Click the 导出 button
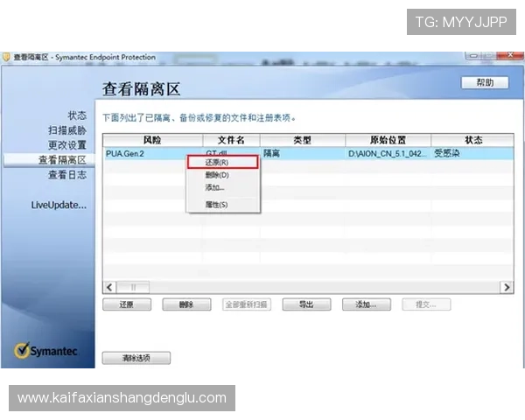The image size is (525, 420). 306,304
